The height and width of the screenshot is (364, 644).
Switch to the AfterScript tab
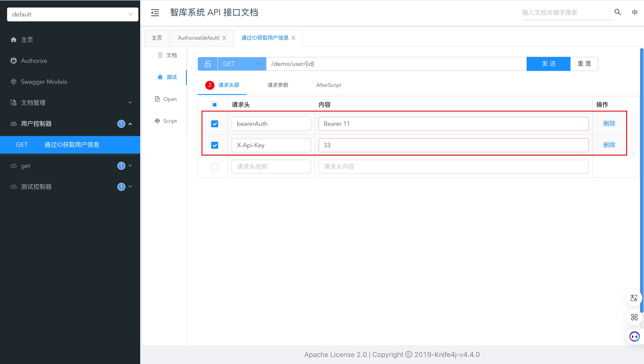pos(329,85)
